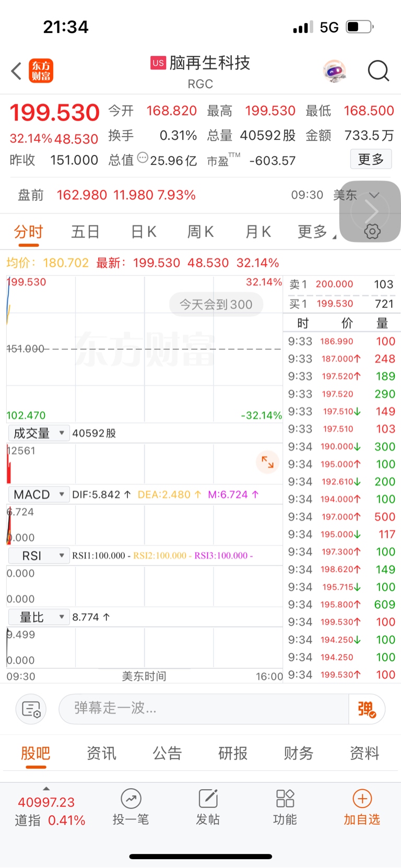The height and width of the screenshot is (868, 401).
Task: Open bullet comment settings icon
Action: (31, 709)
